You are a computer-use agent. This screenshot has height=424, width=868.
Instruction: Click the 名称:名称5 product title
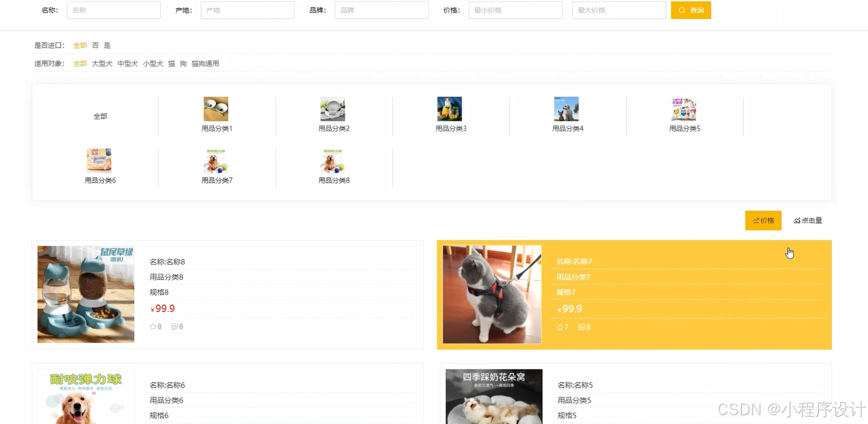[575, 385]
